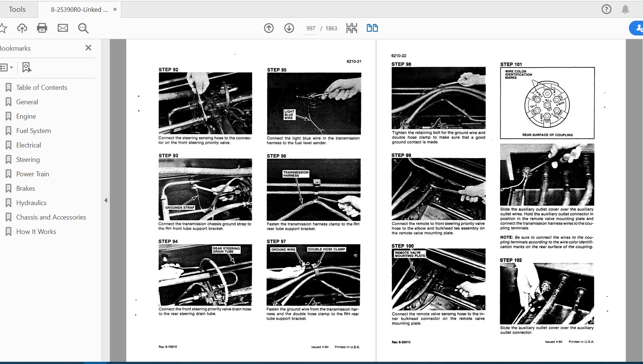Go to previous page arrow
This screenshot has height=364, width=643.
tap(269, 28)
